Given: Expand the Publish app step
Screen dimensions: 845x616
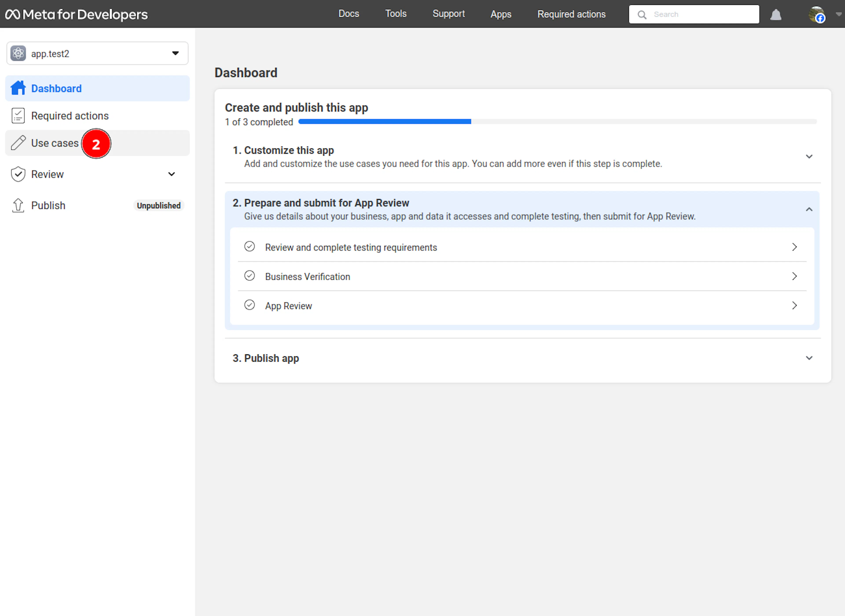Looking at the screenshot, I should click(809, 358).
